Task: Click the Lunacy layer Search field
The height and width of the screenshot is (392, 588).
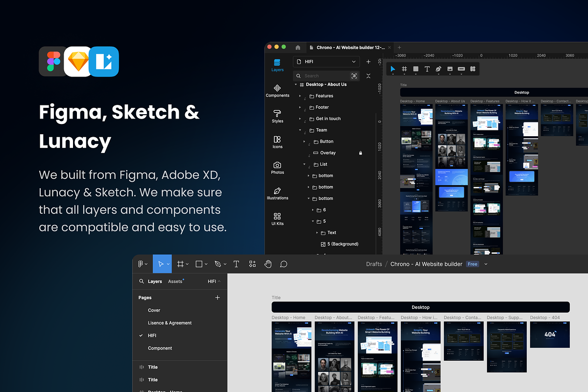Action: click(x=326, y=76)
